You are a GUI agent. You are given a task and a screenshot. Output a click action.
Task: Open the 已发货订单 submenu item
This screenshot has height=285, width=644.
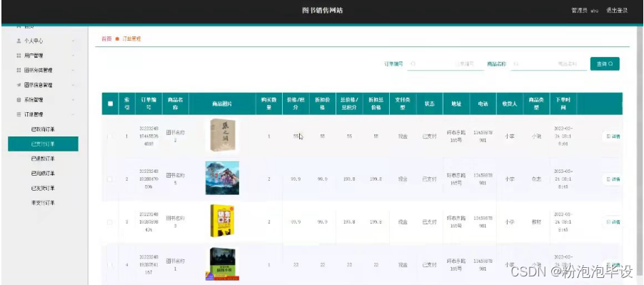tap(43, 189)
